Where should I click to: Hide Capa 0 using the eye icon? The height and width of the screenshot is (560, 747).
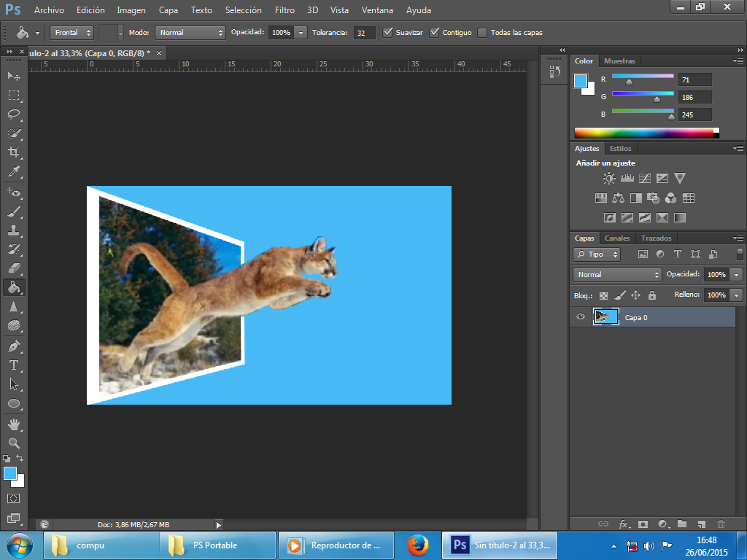[x=581, y=316]
